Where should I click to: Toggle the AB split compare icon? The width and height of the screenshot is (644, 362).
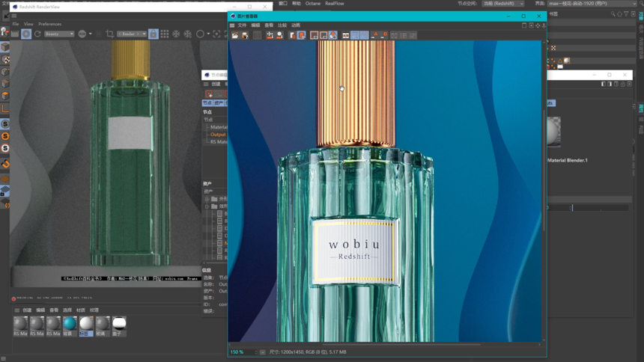(346, 35)
